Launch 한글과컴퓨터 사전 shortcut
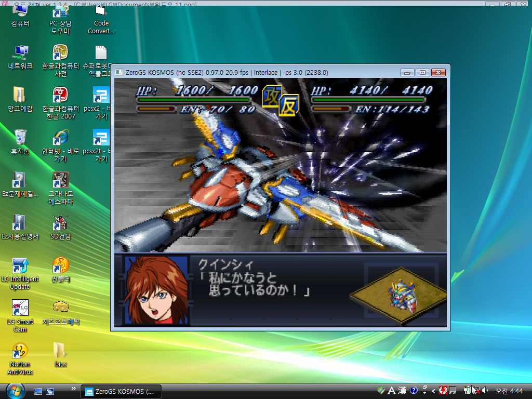This screenshot has height=399, width=532. (60, 61)
